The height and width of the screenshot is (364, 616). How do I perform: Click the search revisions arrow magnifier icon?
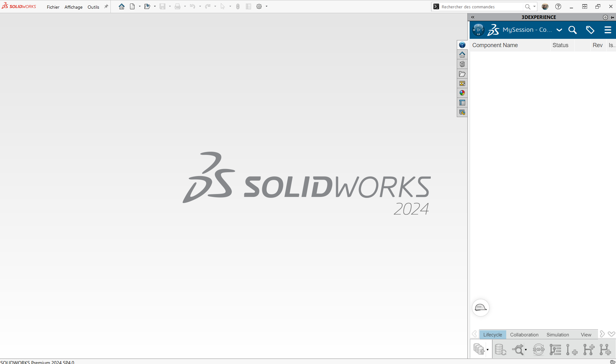pos(518,349)
